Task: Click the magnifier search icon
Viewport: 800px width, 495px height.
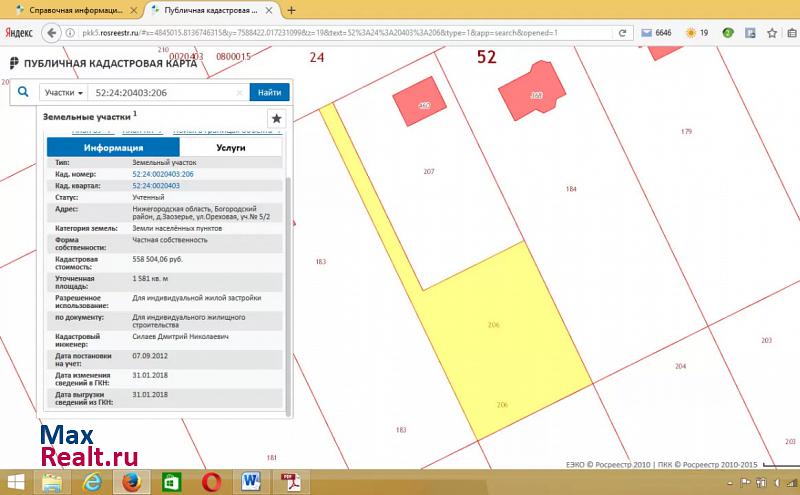Action: 23,92
